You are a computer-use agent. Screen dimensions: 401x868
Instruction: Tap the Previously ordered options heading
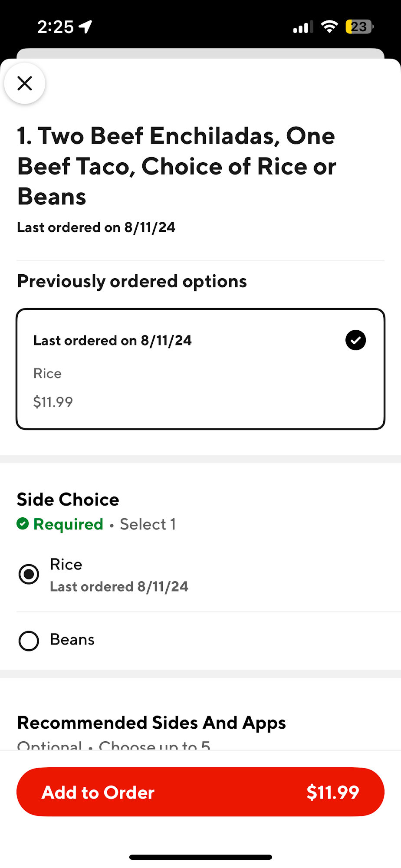(132, 281)
